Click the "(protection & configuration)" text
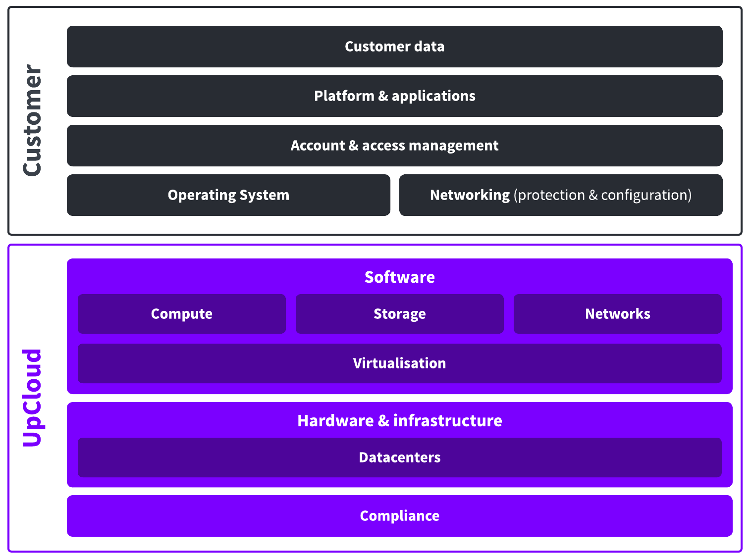Viewport: 750px width, 560px height. pos(602,195)
